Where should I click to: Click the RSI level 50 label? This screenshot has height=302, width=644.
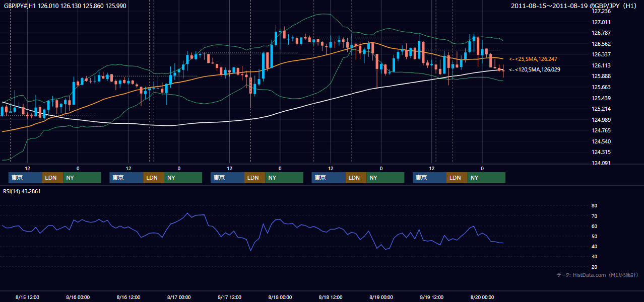[594, 236]
